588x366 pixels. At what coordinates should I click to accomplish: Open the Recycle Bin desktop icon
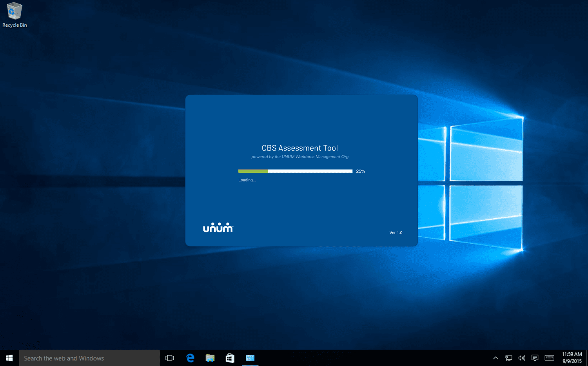click(x=15, y=15)
